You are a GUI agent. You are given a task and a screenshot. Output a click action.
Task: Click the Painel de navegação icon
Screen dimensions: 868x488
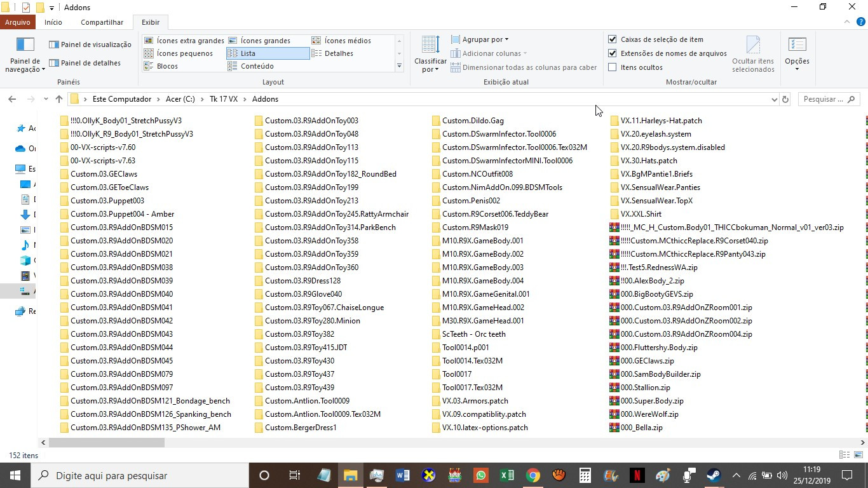[25, 46]
